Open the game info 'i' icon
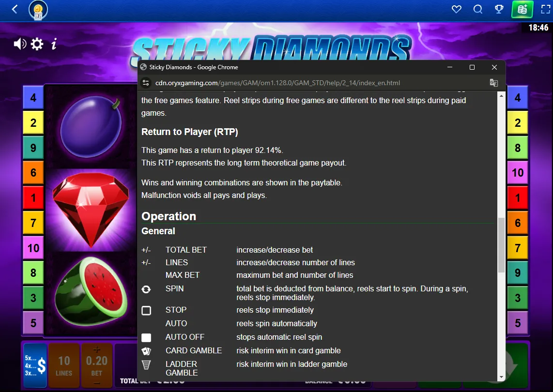Screen dimensions: 553x392 [x=54, y=44]
